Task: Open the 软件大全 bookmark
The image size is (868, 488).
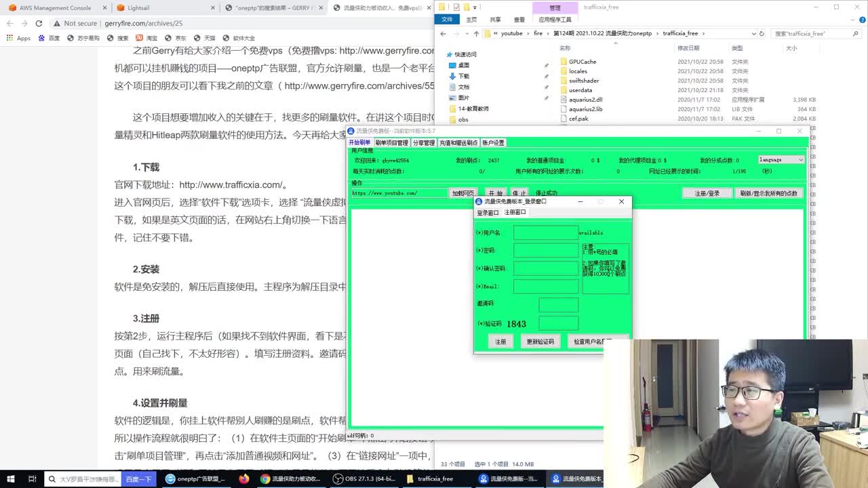Action: (239, 38)
